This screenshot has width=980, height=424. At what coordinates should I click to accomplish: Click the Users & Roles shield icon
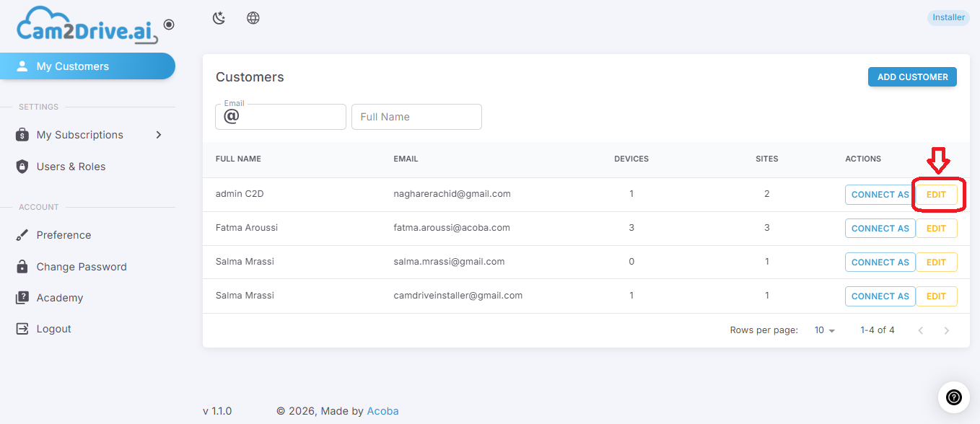(22, 167)
